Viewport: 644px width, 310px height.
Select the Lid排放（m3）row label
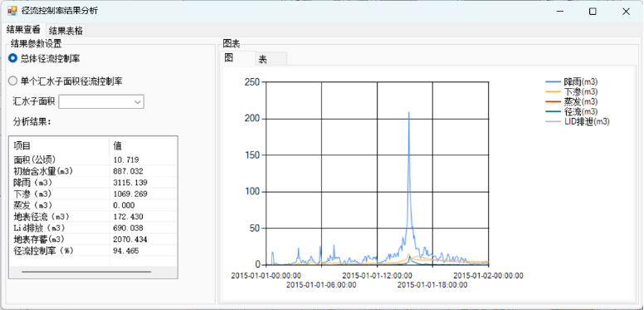click(x=40, y=228)
